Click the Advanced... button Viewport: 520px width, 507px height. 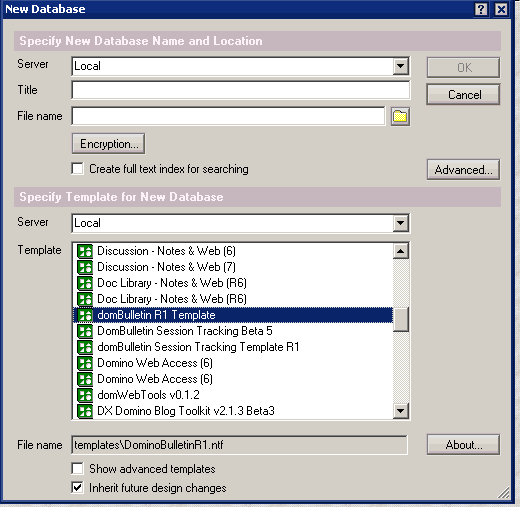coord(463,170)
